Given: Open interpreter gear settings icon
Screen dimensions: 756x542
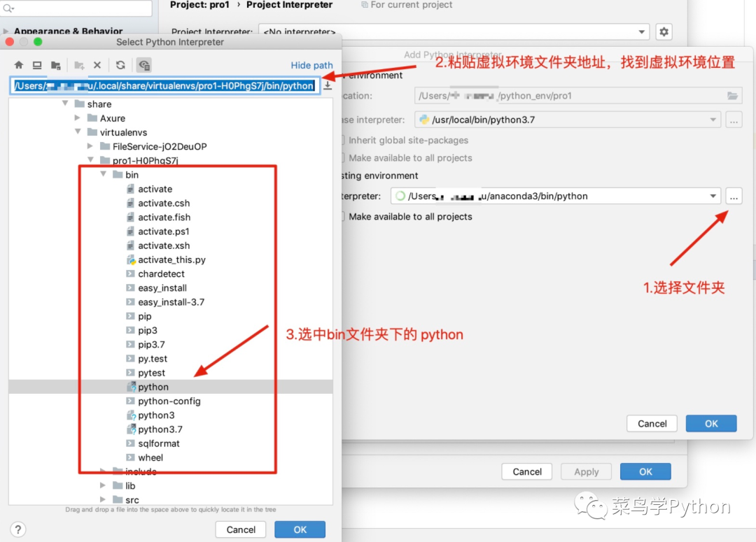Looking at the screenshot, I should click(664, 31).
